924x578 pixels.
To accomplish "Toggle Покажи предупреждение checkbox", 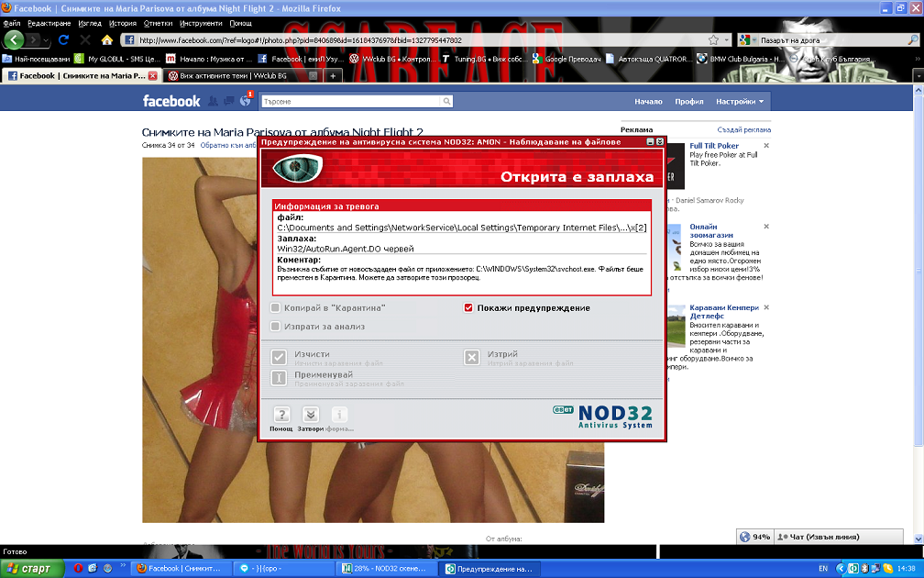I will (468, 308).
